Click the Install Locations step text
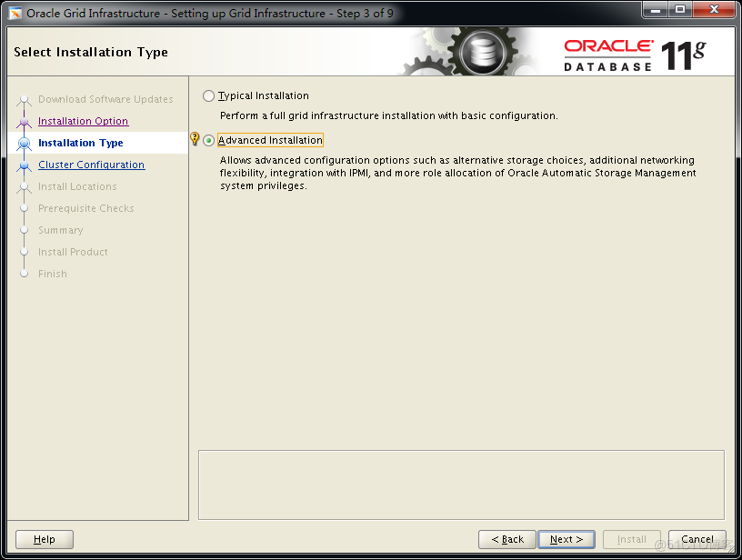This screenshot has width=742, height=560. [77, 186]
